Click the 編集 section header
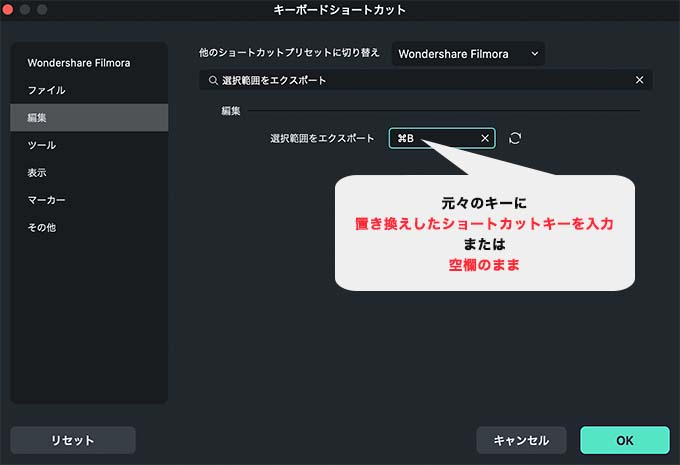The height and width of the screenshot is (465, 680). 231,111
